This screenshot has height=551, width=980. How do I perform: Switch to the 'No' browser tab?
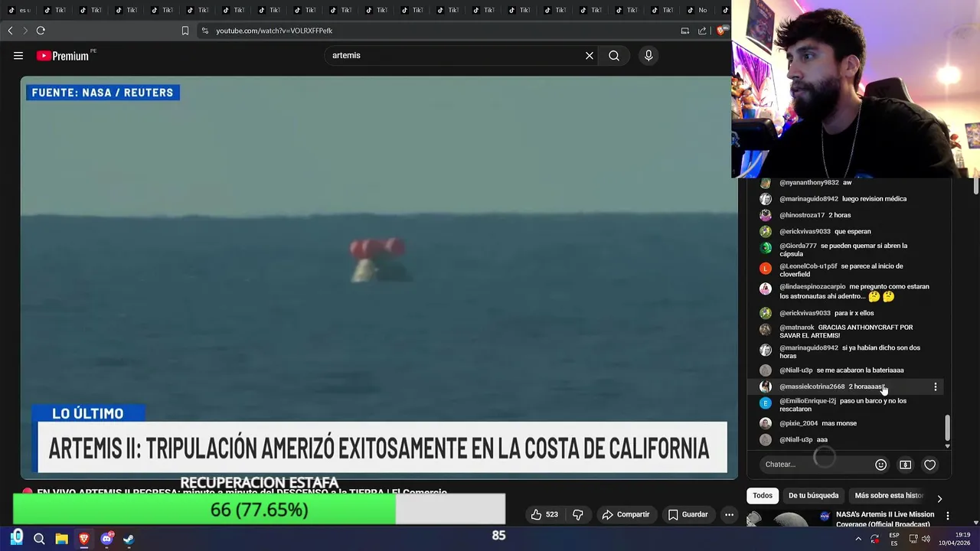click(x=697, y=10)
